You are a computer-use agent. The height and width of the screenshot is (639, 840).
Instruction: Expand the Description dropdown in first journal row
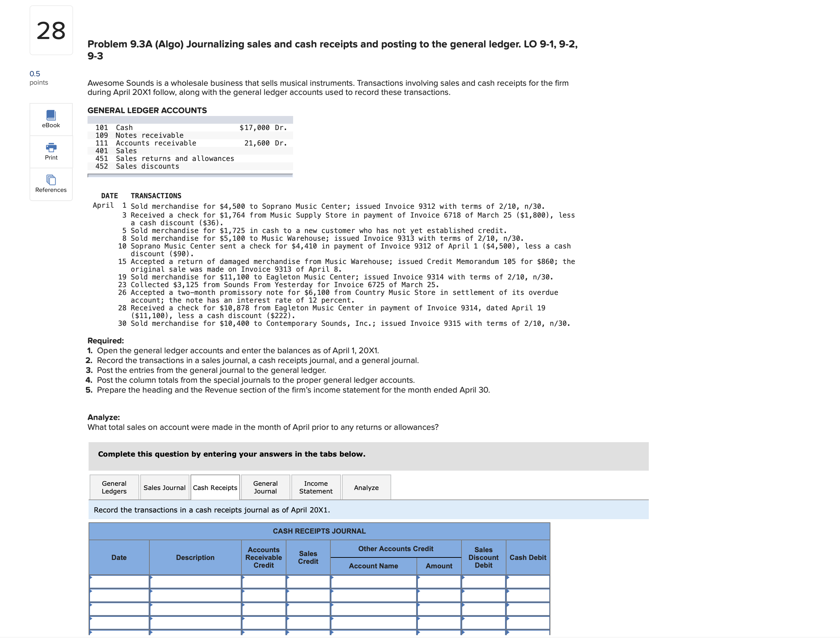[x=152, y=581]
